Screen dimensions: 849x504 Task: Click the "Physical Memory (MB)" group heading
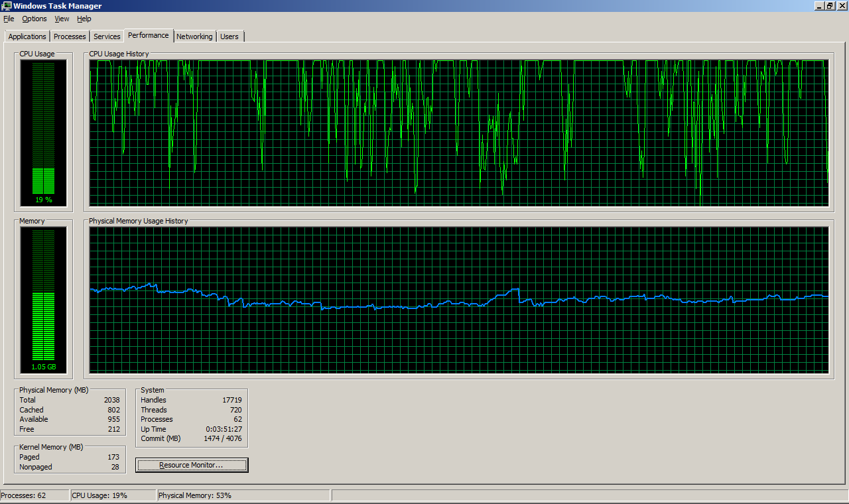point(54,390)
